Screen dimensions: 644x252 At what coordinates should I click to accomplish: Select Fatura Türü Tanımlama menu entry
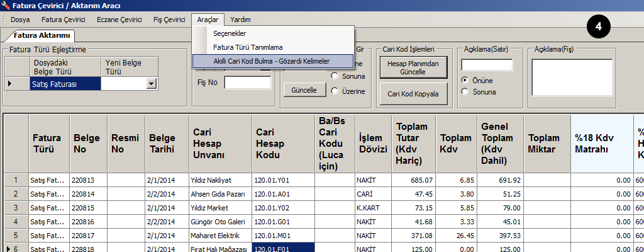pos(248,47)
